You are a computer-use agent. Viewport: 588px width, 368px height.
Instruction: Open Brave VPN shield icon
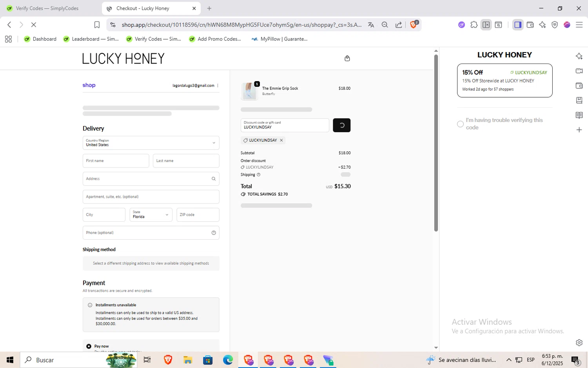(555, 25)
